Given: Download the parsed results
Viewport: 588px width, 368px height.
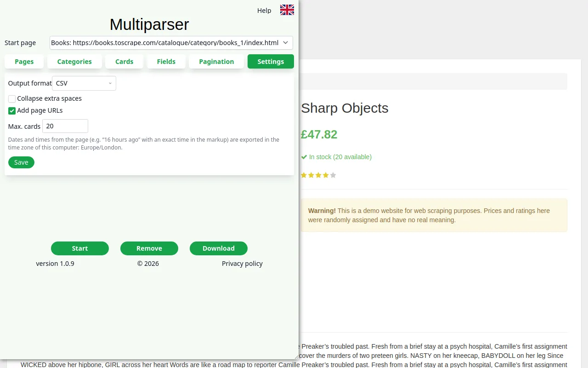Looking at the screenshot, I should pos(219,248).
